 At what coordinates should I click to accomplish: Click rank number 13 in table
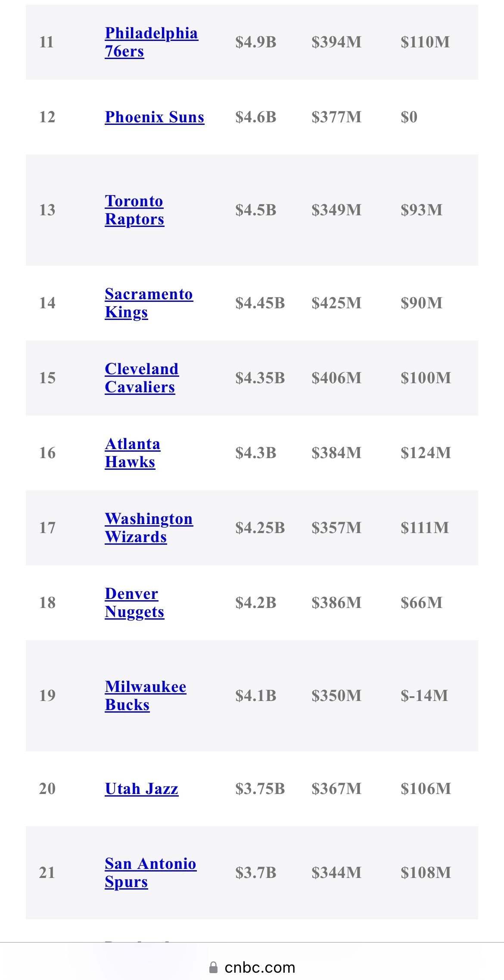pyautogui.click(x=47, y=210)
